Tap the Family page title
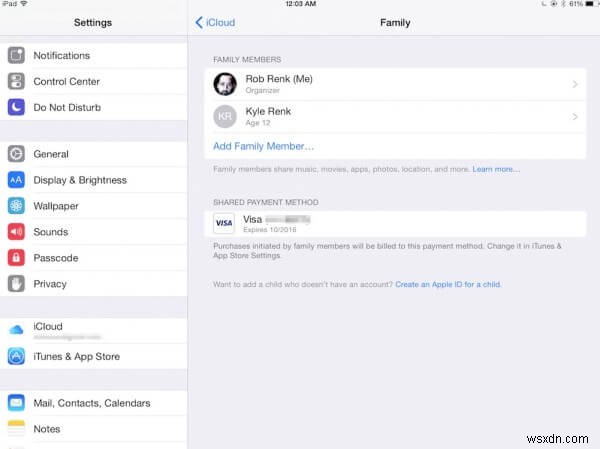Image resolution: width=600 pixels, height=449 pixels. [x=395, y=23]
